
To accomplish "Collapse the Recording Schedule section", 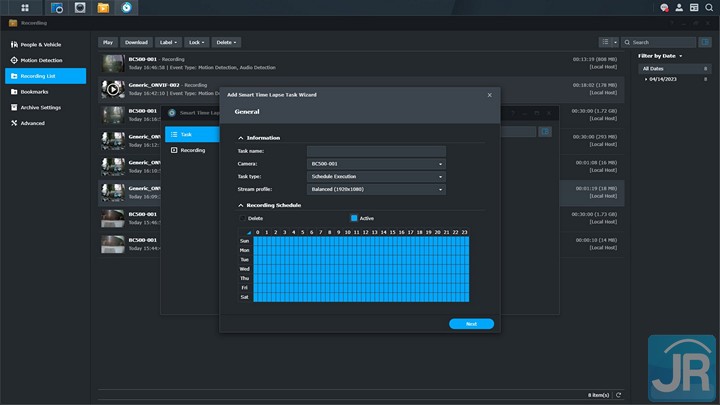I will [x=241, y=205].
